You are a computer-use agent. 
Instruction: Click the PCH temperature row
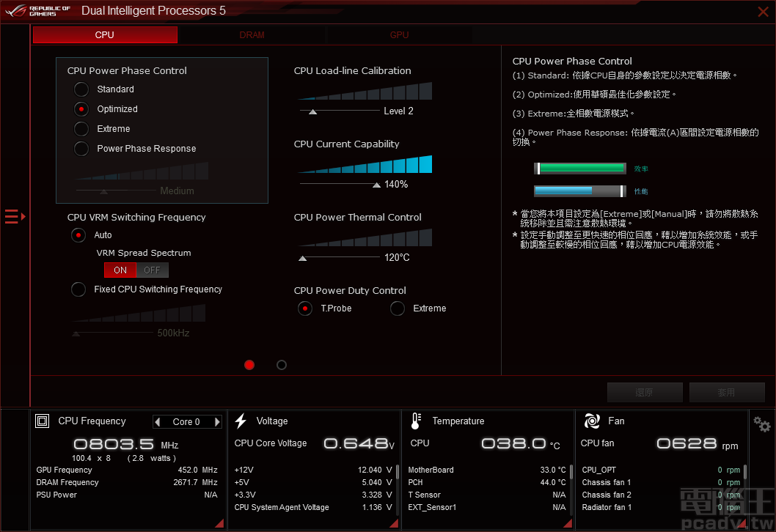click(487, 483)
